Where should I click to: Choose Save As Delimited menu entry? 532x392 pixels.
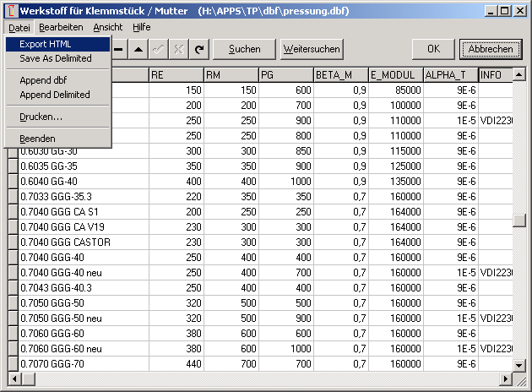point(57,59)
